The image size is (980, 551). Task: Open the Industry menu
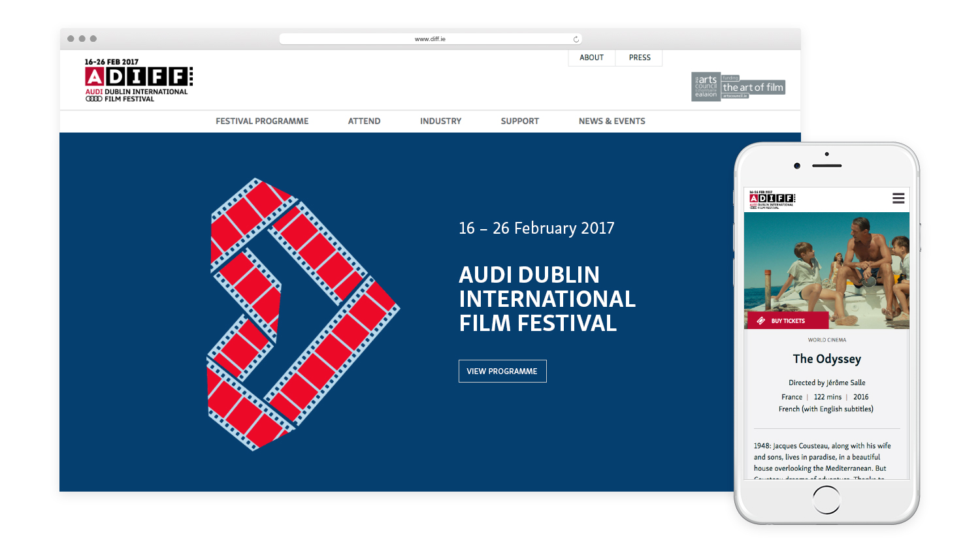tap(440, 121)
